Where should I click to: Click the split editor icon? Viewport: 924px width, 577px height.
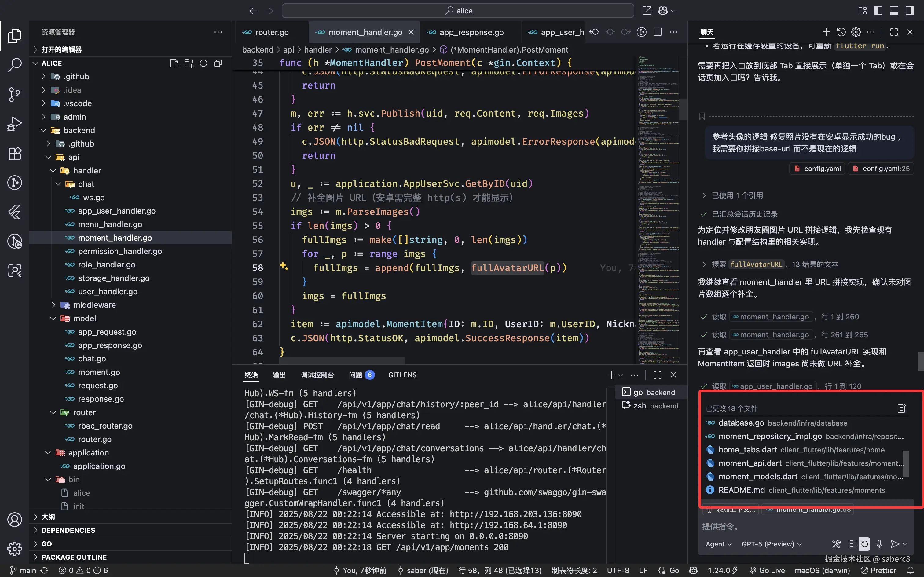[658, 32]
